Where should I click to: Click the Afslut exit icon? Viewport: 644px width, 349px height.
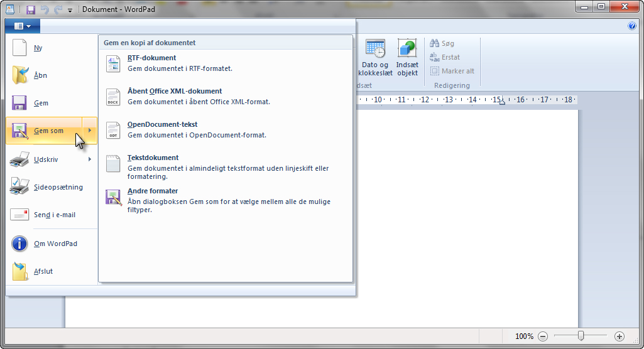click(19, 271)
